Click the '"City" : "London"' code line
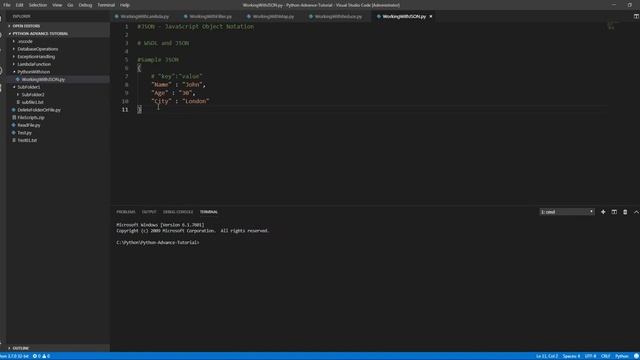Screen dimensions: 640x360 [180, 101]
